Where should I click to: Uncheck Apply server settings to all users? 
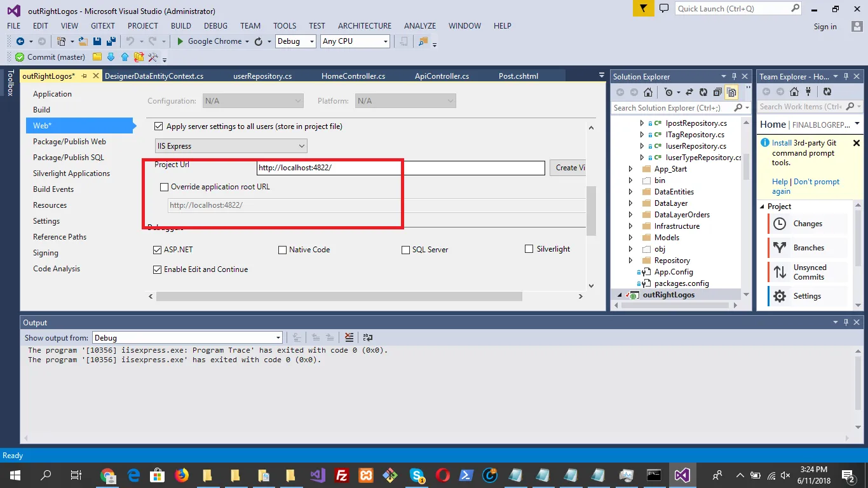159,126
